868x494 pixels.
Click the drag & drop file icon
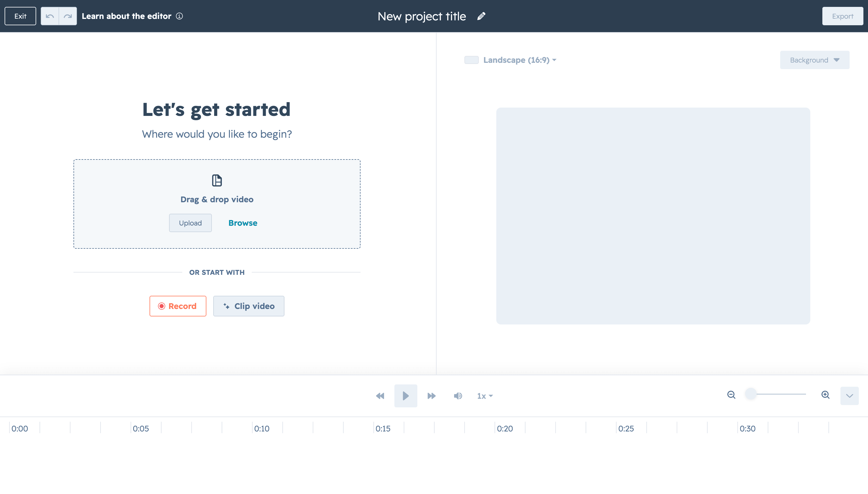point(217,180)
